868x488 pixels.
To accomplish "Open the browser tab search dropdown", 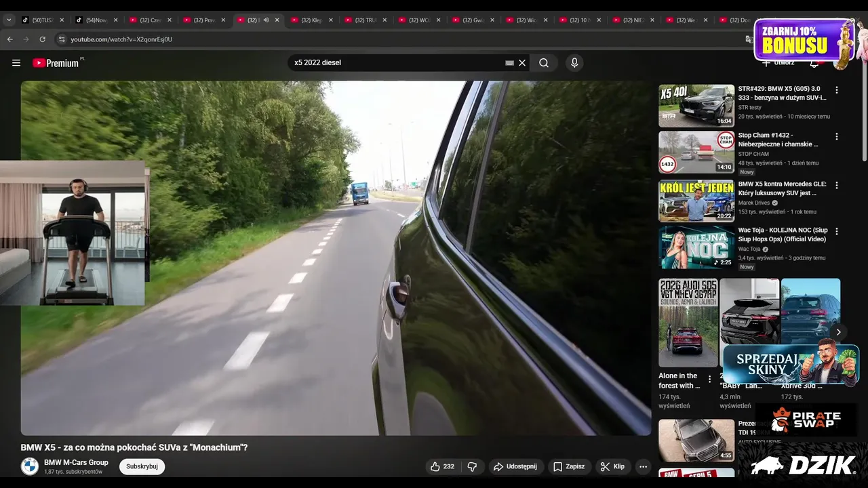I will [x=8, y=20].
